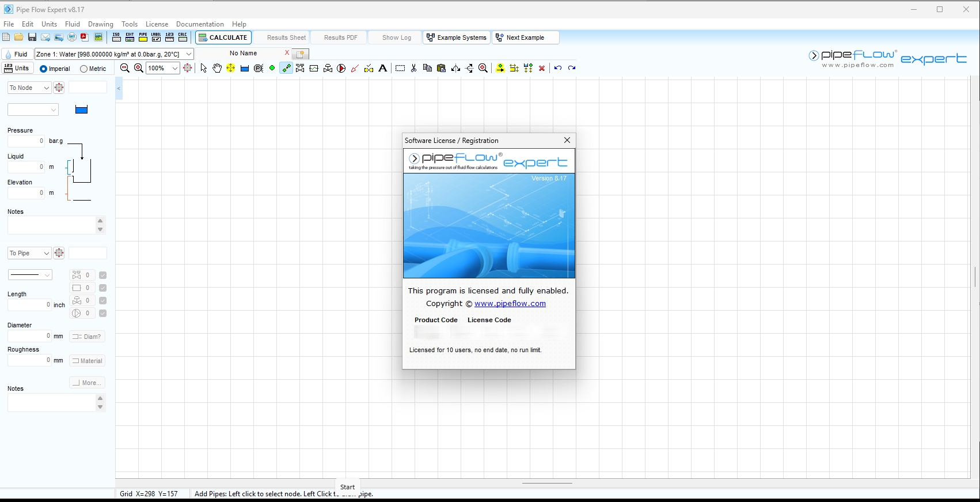
Task: Click the Units button in the toolbar
Action: [x=17, y=68]
